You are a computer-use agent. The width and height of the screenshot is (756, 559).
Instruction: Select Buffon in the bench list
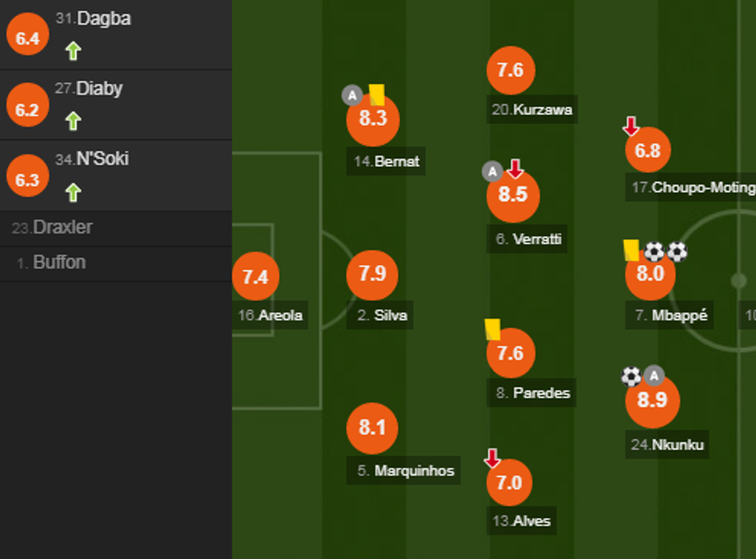[59, 263]
